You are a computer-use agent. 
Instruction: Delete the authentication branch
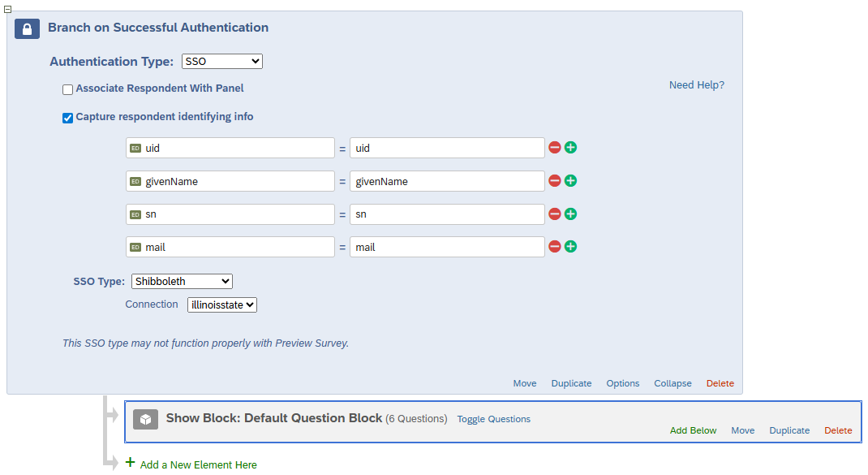[720, 382]
